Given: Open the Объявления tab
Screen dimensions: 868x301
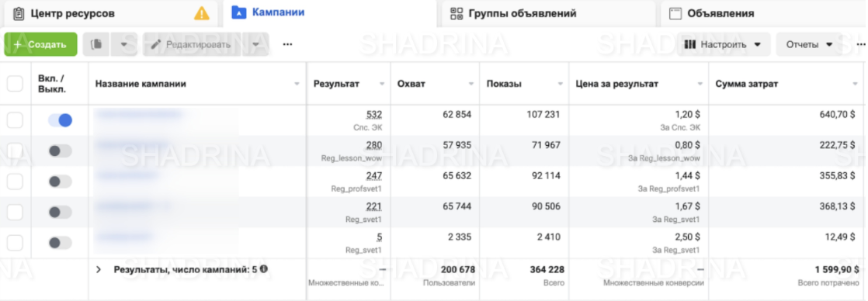Looking at the screenshot, I should 764,13.
